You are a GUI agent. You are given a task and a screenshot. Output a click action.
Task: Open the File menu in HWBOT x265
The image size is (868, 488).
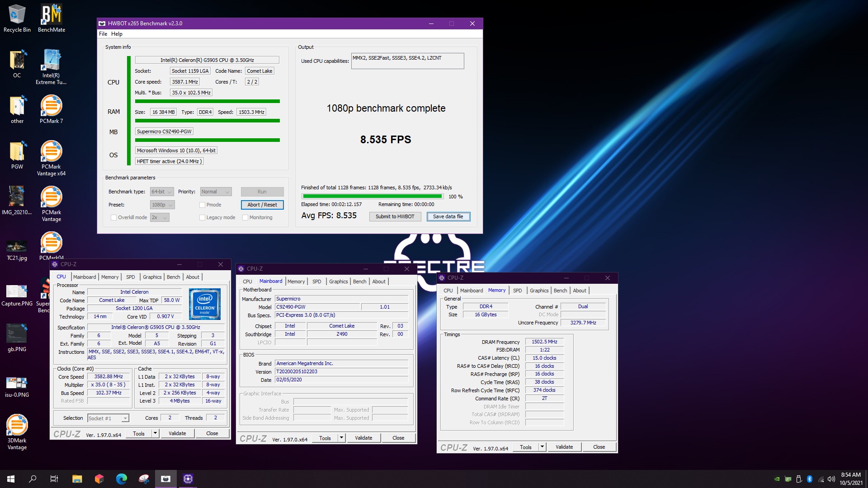[x=103, y=34]
